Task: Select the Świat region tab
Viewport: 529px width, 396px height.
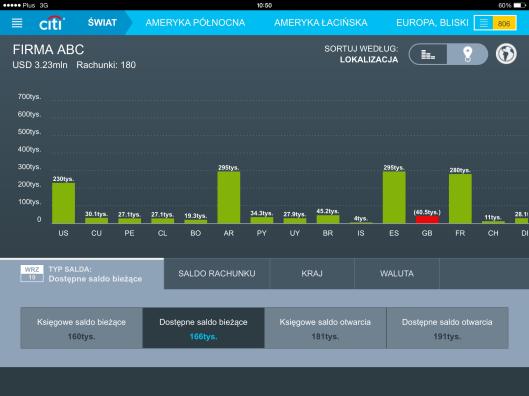Action: point(102,23)
